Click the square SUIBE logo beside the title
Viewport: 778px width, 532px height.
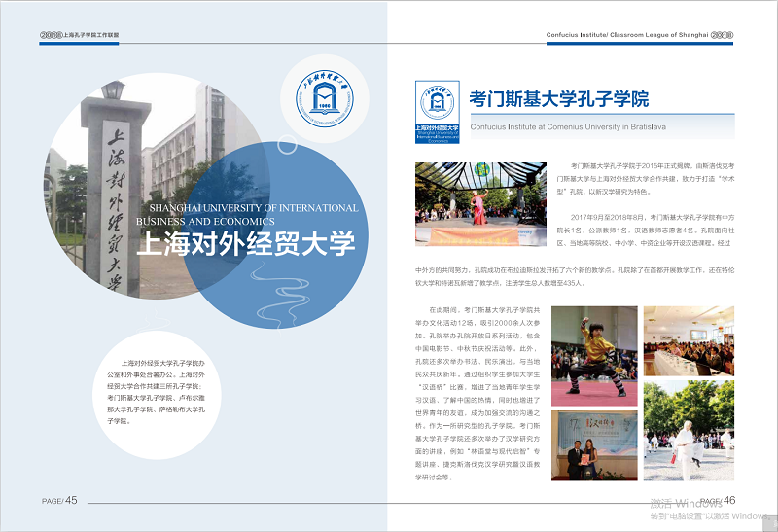[x=437, y=112]
